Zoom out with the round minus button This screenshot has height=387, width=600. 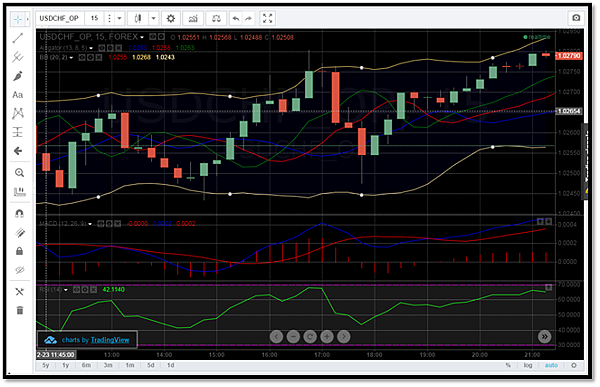293,337
